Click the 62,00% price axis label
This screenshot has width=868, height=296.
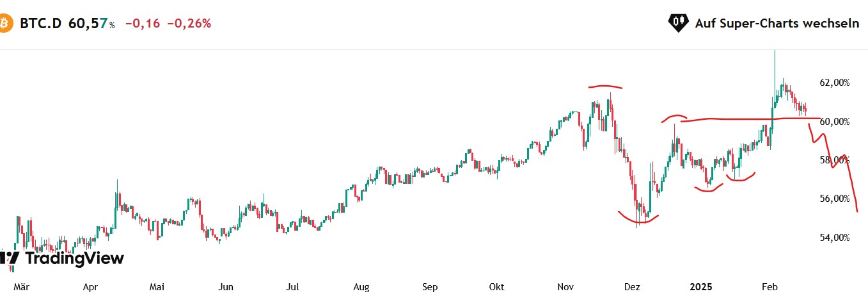click(834, 83)
